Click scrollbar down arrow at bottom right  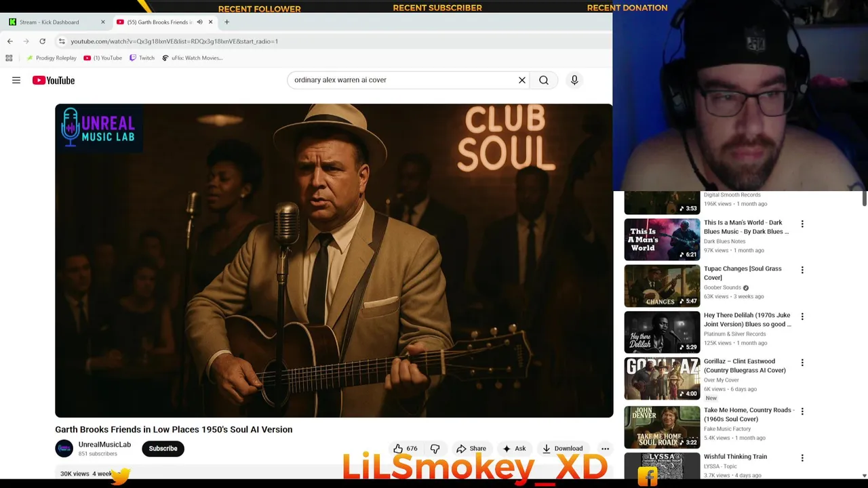[864, 476]
